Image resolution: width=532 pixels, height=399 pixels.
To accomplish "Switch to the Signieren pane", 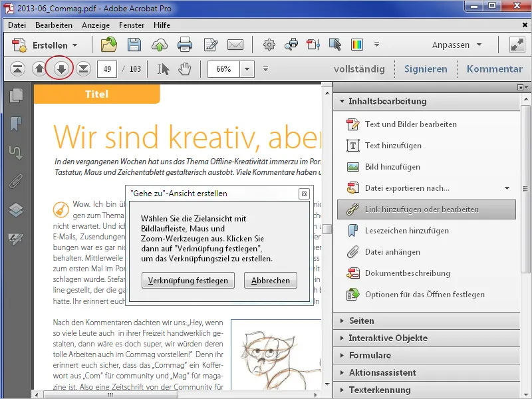I will click(x=426, y=69).
